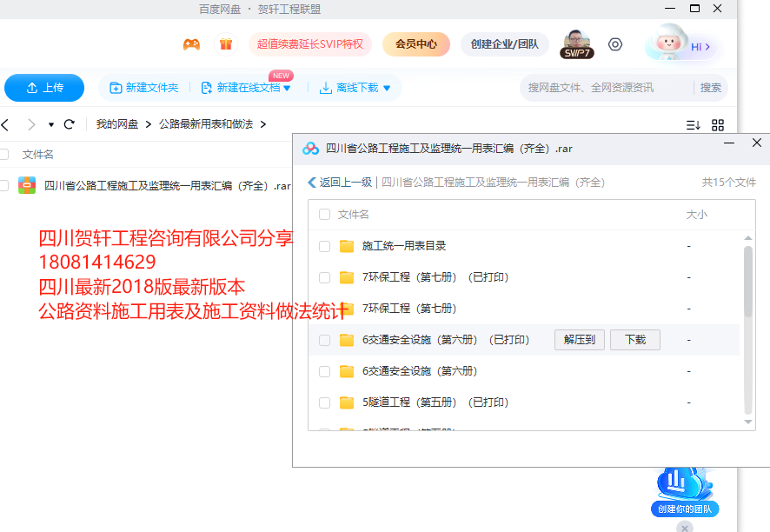The image size is (770, 532).
Task: Click the breadcrumb chevron after 我的网盘
Action: 149,125
